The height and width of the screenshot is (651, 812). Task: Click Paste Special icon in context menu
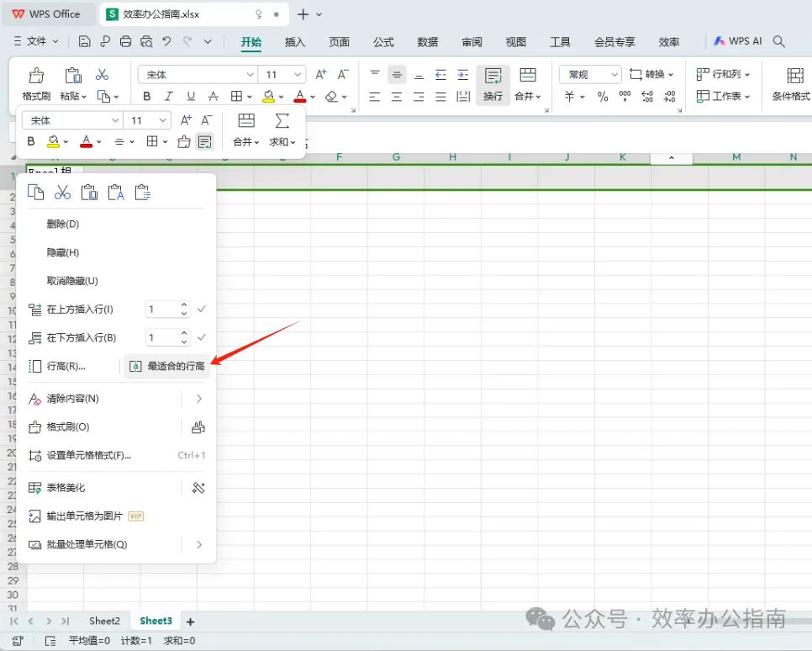142,193
